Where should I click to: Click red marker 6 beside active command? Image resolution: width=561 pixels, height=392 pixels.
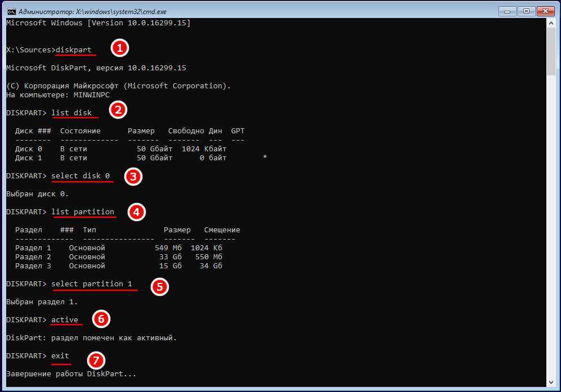(101, 319)
